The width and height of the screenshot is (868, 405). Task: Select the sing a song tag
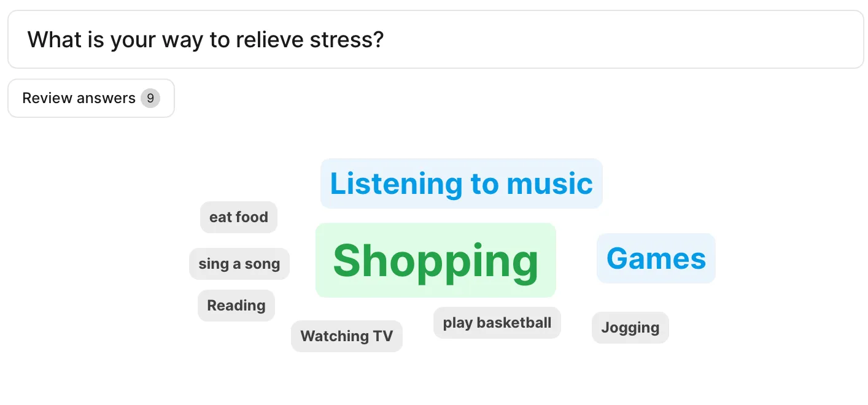[x=239, y=264]
